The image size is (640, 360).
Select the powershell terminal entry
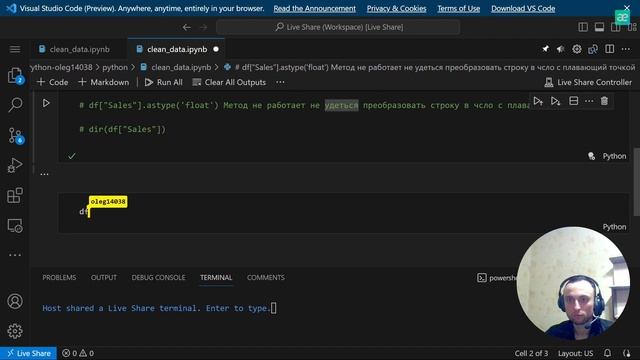497,278
